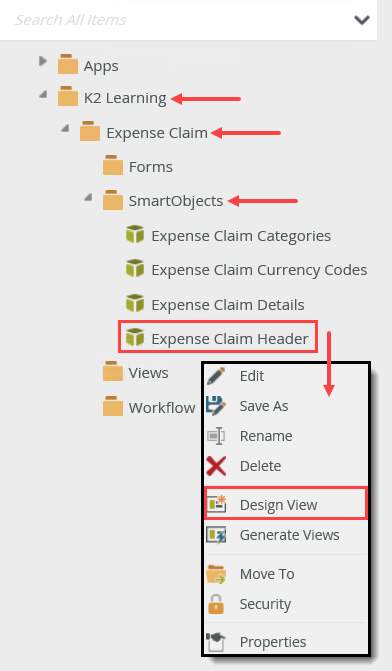Select the Expense Claim folder label
The height and width of the screenshot is (671, 392).
tap(157, 133)
